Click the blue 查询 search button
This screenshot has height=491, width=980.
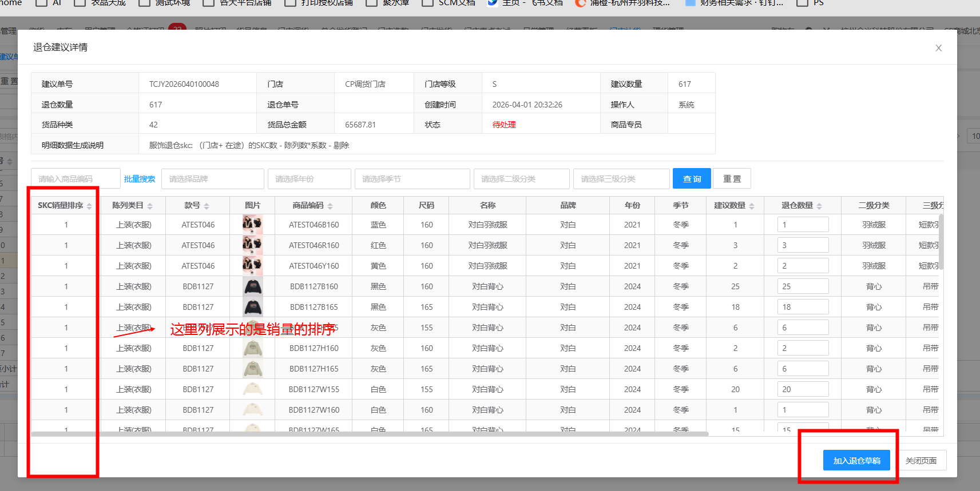692,179
